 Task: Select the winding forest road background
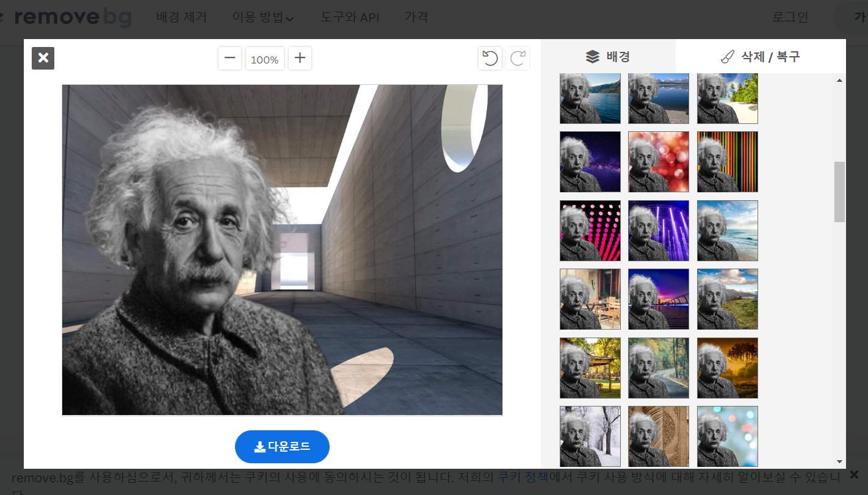pyautogui.click(x=659, y=368)
